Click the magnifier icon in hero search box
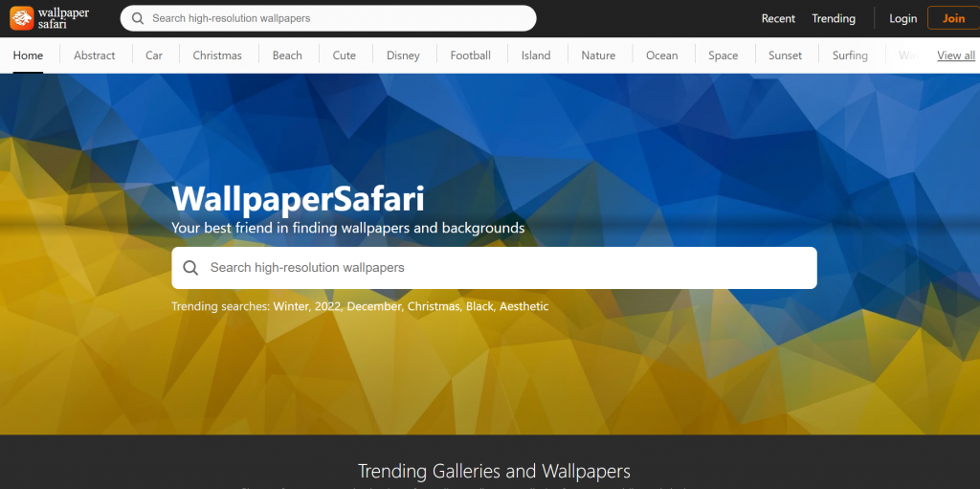 pyautogui.click(x=190, y=268)
